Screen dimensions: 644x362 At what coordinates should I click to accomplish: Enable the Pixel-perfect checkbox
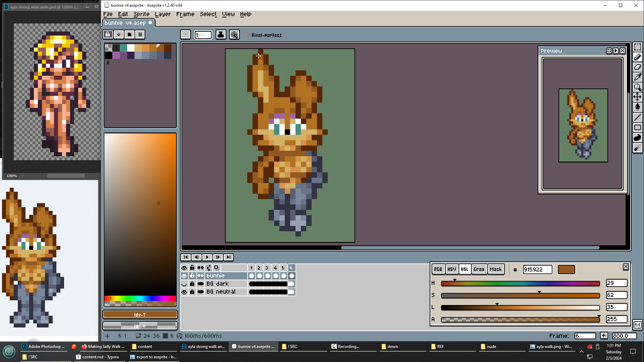click(x=247, y=35)
